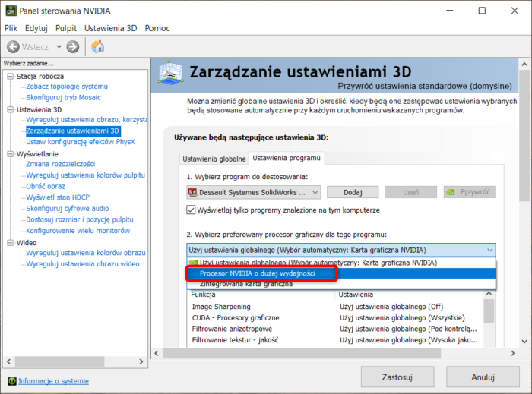Open the Ustawienia 3D menu

pos(111,28)
